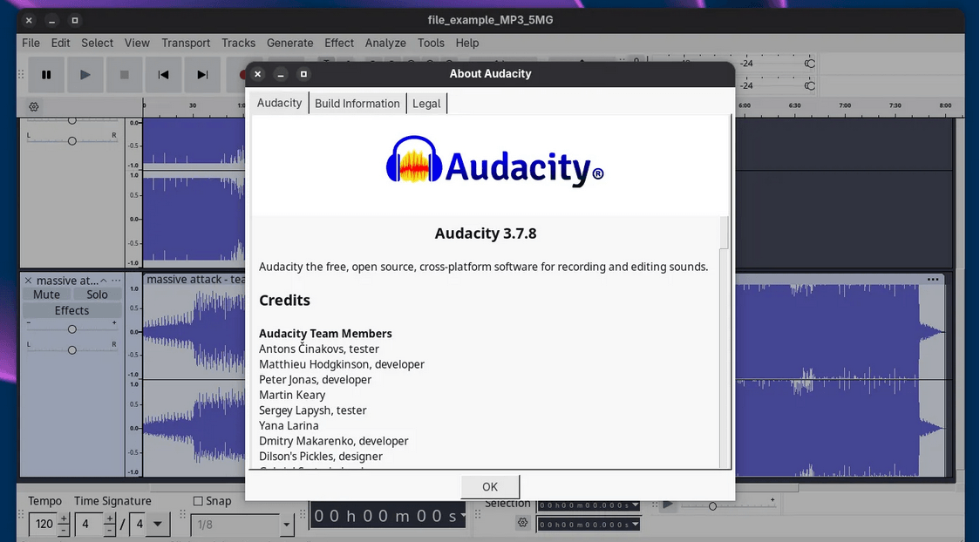Switch to the Legal tab
This screenshot has height=542, width=980.
click(x=426, y=104)
